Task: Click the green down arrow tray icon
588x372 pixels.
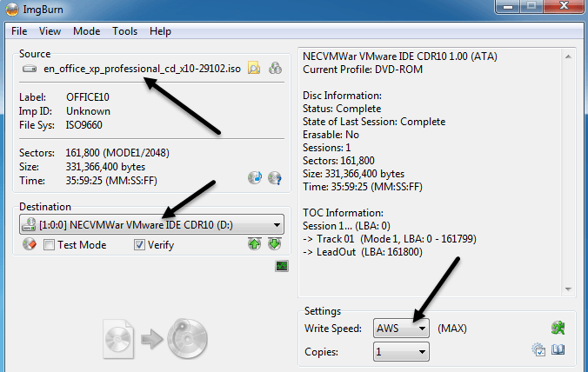Action: [275, 244]
